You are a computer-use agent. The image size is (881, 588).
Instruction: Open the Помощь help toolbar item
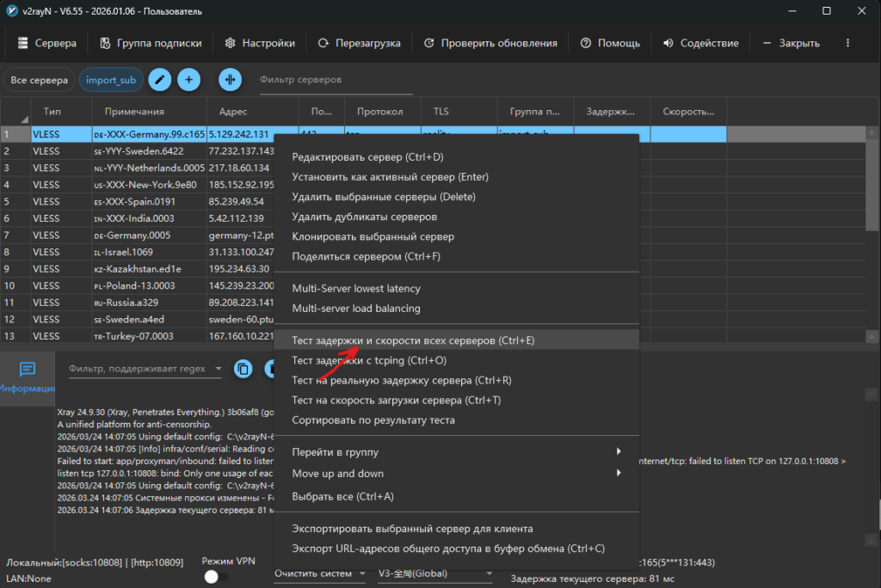pos(609,43)
